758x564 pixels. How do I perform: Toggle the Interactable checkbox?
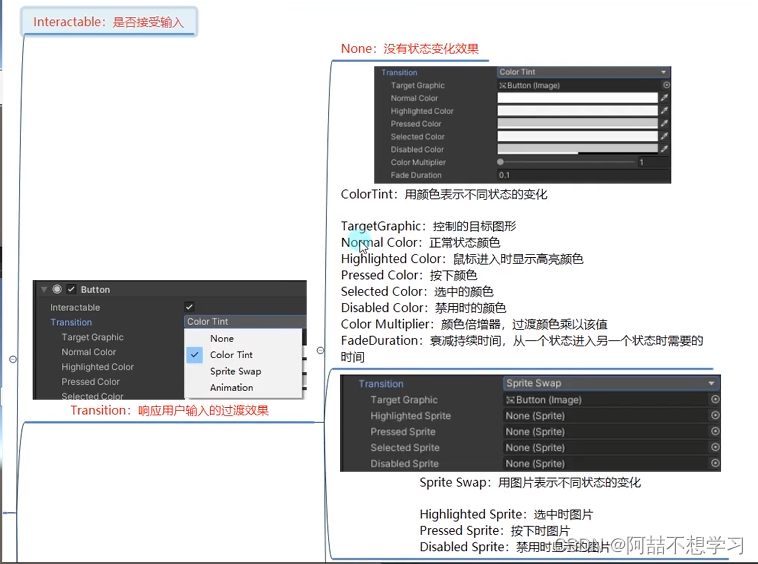pos(189,306)
